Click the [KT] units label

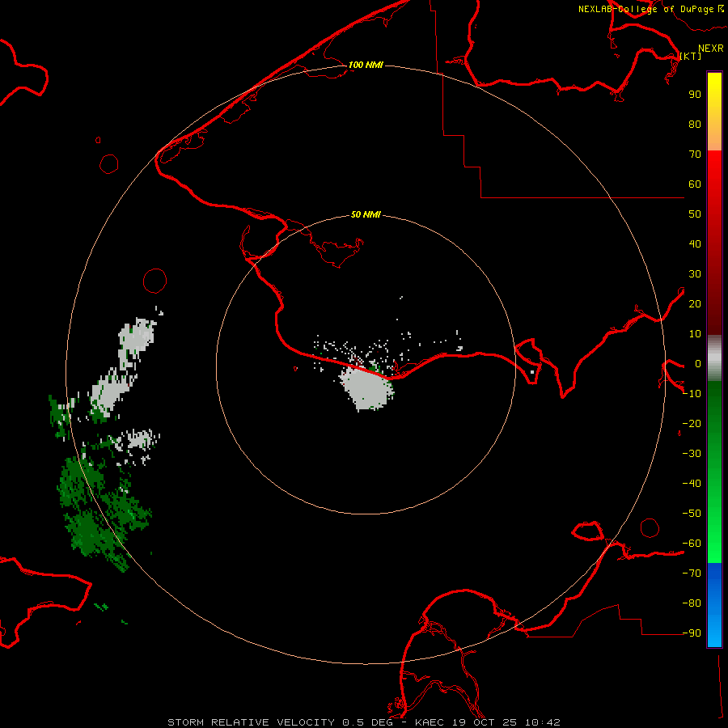click(x=690, y=56)
